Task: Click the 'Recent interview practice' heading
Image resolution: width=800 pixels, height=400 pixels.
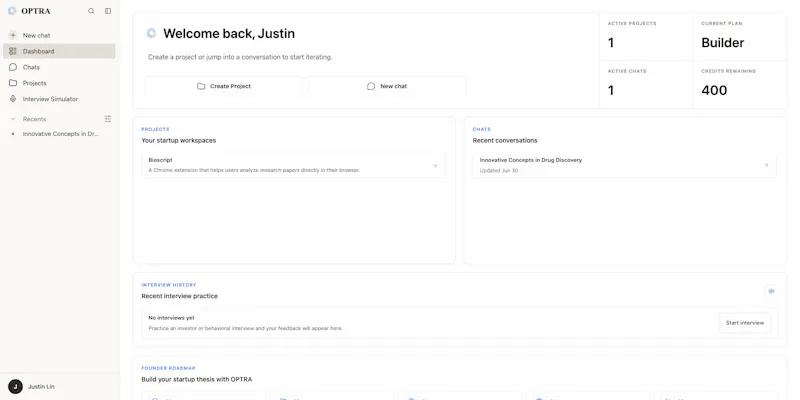Action: click(x=180, y=296)
